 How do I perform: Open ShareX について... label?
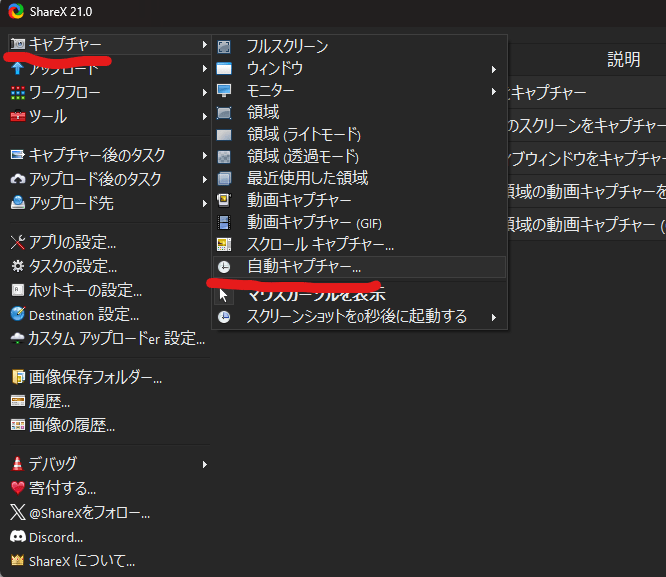[x=82, y=561]
